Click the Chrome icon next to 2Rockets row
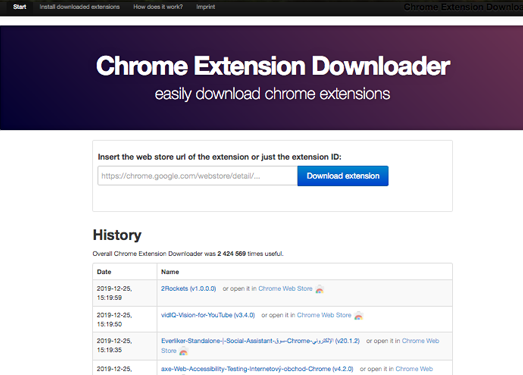523x375 pixels. 320,289
